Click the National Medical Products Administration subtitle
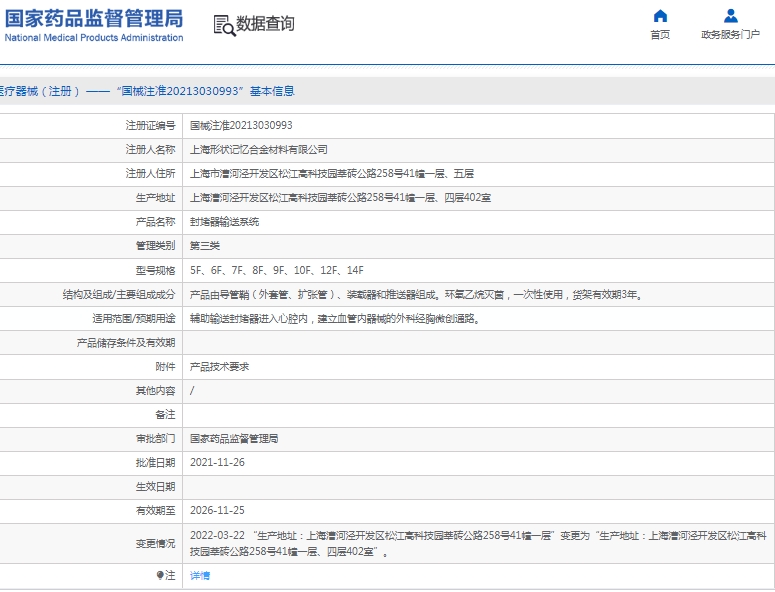Viewport: 775px width, 592px height. pyautogui.click(x=94, y=38)
